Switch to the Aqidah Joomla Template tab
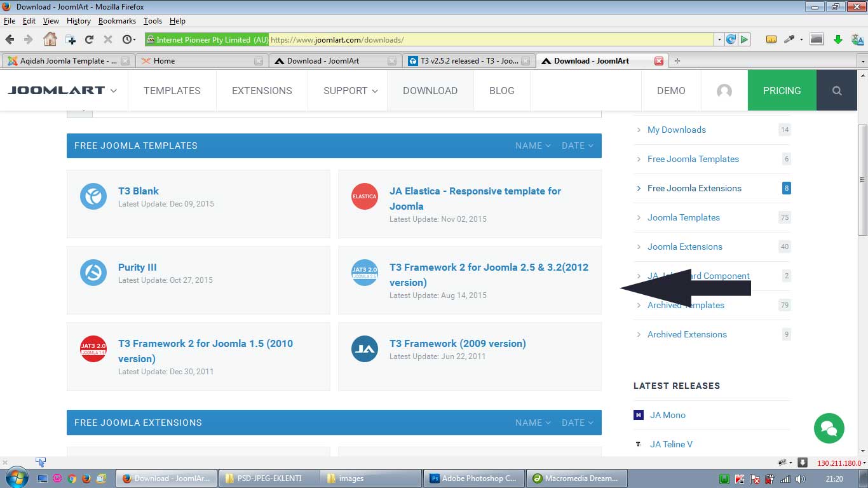The width and height of the screenshot is (868, 488). [69, 61]
